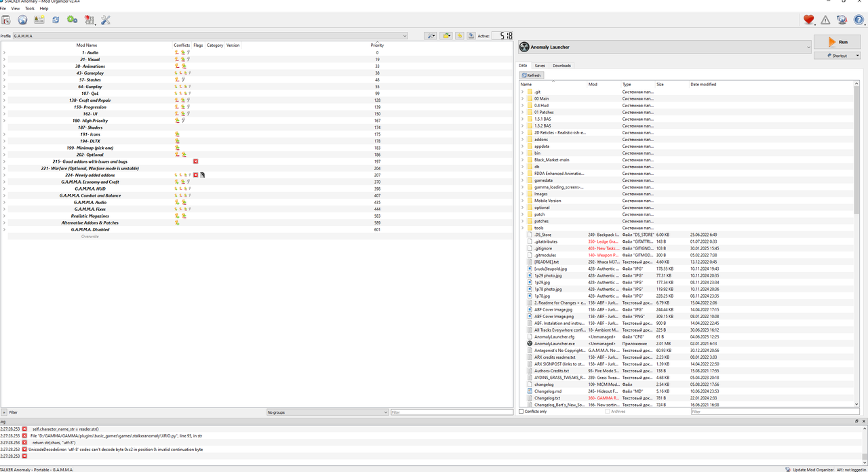Sort data files by Date modified header

pos(703,84)
